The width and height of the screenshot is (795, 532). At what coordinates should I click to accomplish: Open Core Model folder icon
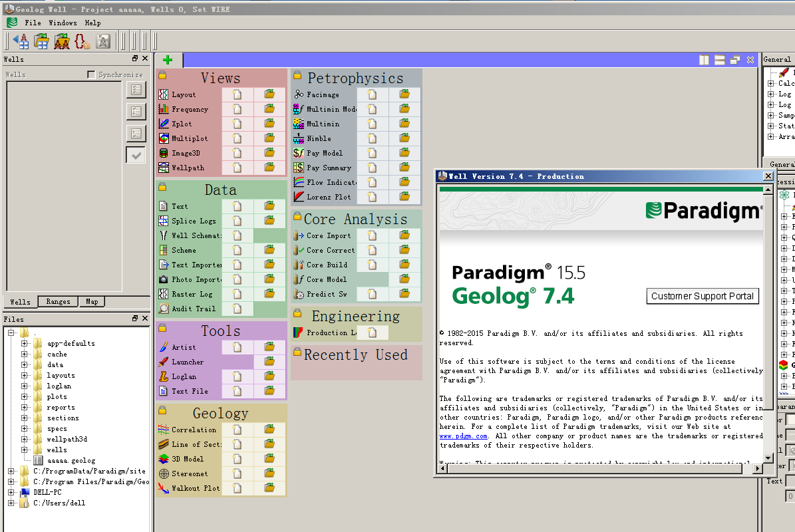404,279
